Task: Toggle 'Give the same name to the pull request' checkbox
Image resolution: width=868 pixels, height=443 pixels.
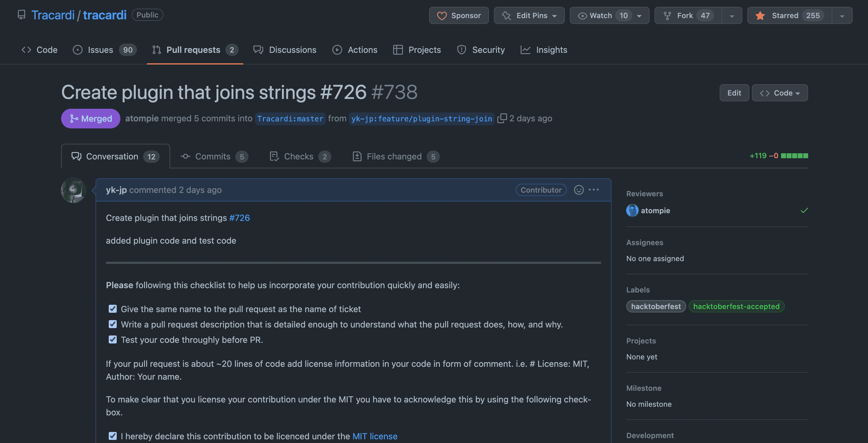Action: click(x=112, y=309)
